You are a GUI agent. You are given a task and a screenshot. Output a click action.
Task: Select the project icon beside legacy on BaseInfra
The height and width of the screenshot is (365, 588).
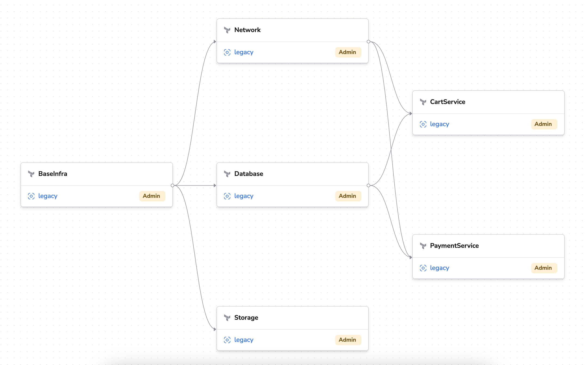[x=31, y=196]
